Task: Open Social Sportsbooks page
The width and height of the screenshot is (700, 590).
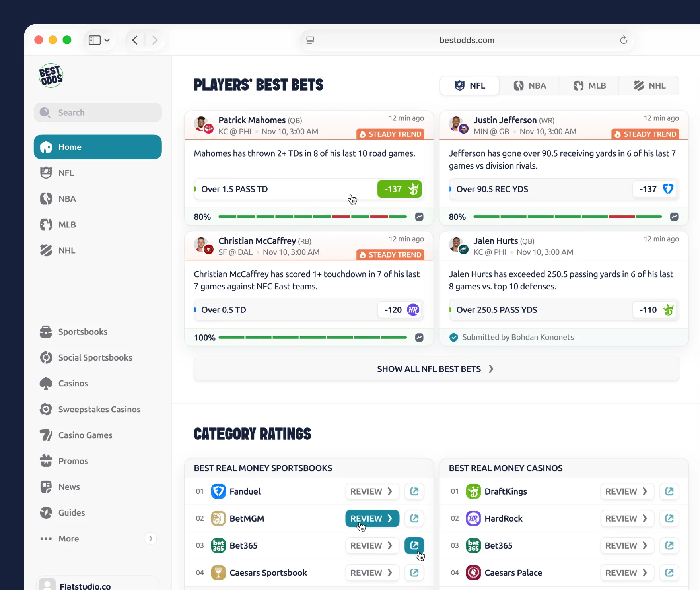Action: point(98,357)
